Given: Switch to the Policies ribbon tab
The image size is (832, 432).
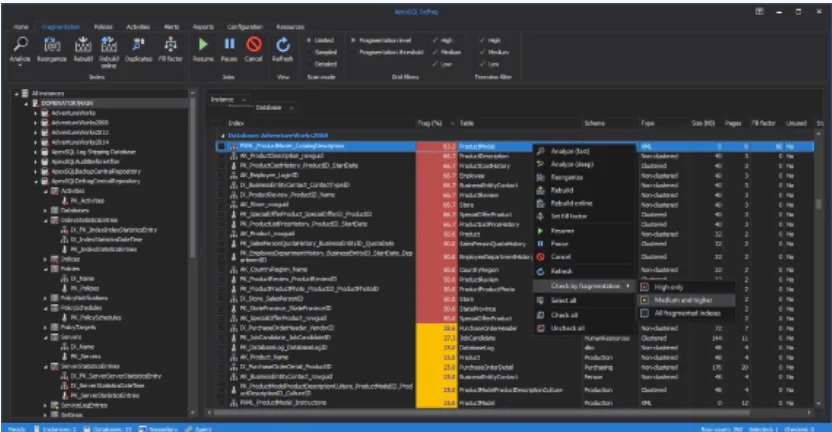Looking at the screenshot, I should (x=103, y=27).
